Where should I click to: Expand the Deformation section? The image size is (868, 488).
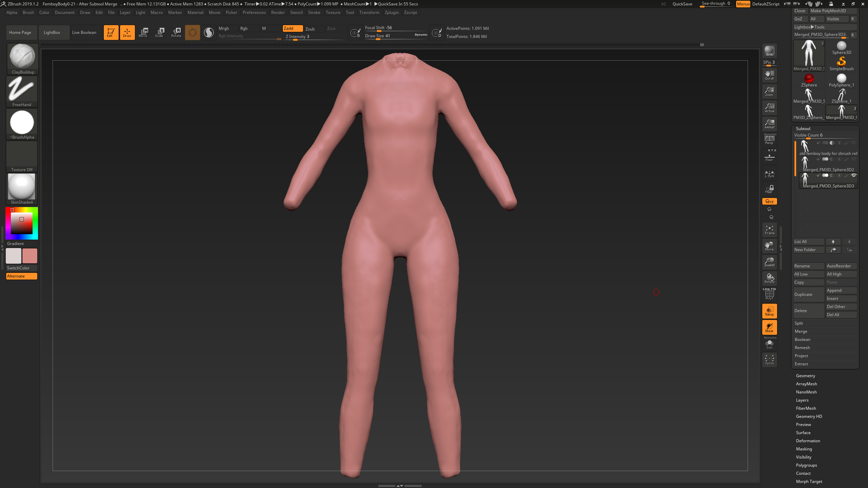(808, 441)
